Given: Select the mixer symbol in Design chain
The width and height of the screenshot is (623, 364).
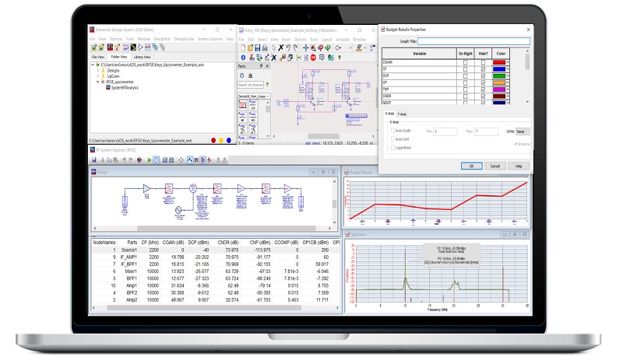Looking at the screenshot, I should click(193, 188).
